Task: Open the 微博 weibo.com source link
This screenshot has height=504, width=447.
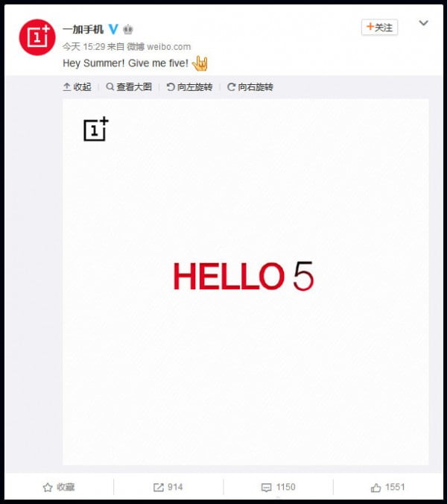Action: pyautogui.click(x=159, y=47)
